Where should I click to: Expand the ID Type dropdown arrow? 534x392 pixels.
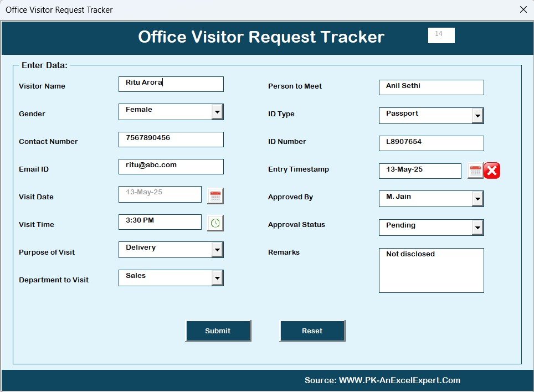[x=477, y=116]
